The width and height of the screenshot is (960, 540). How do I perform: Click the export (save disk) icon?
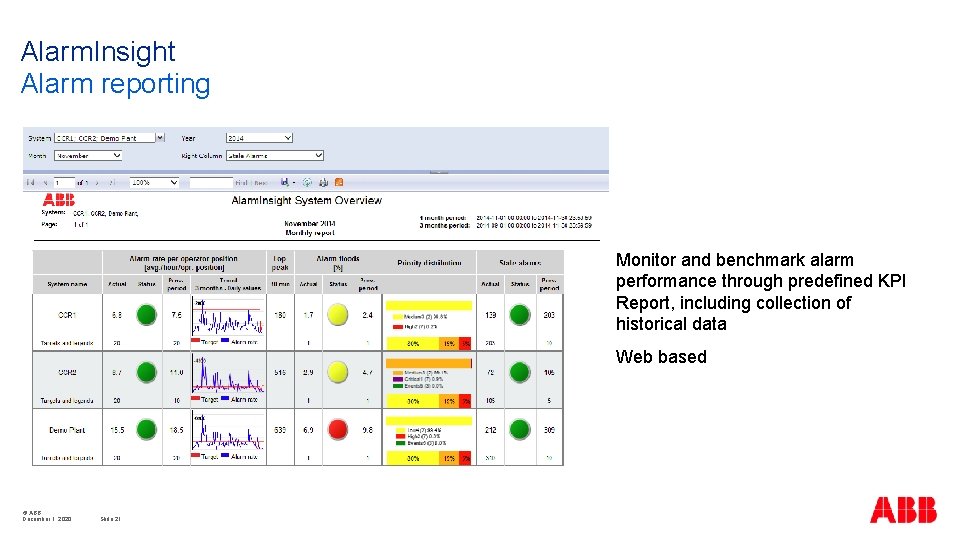[285, 182]
